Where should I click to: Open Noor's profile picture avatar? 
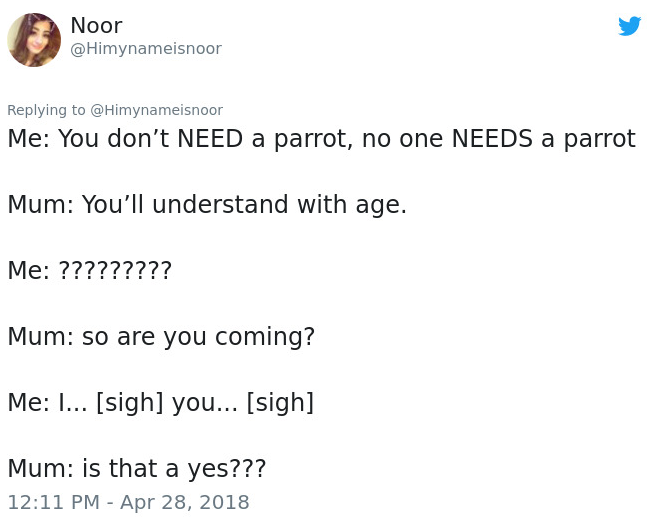(x=34, y=40)
